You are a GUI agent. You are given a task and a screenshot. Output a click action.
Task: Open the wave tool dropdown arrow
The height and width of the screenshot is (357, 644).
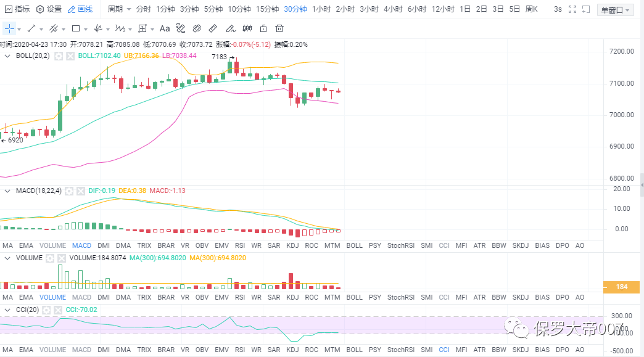click(130, 30)
